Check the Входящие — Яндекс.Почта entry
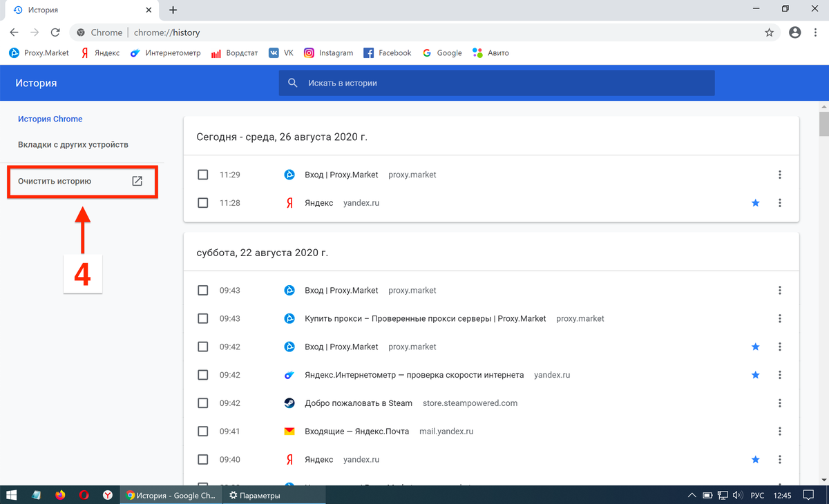The image size is (829, 504). point(202,432)
